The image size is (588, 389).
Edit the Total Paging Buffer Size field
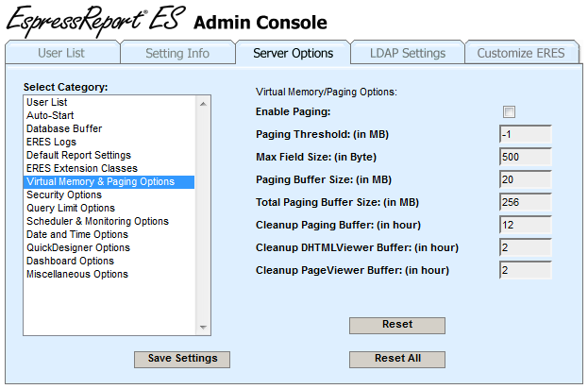pos(526,202)
